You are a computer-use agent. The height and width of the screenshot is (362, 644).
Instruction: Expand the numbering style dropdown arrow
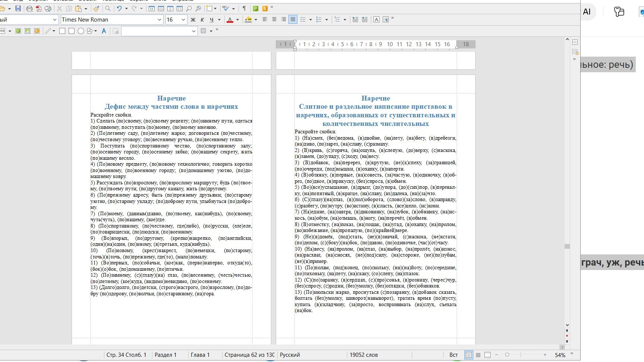(326, 20)
